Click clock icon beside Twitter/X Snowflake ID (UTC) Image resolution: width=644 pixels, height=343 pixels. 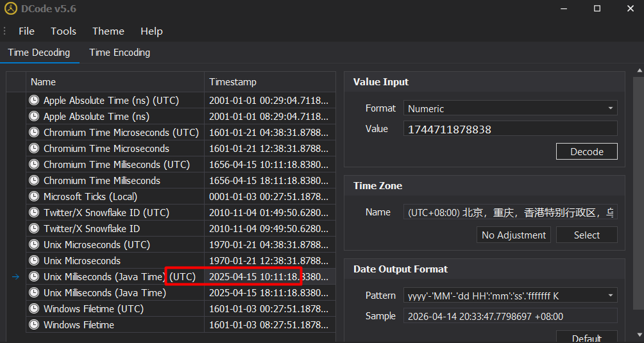(x=34, y=213)
